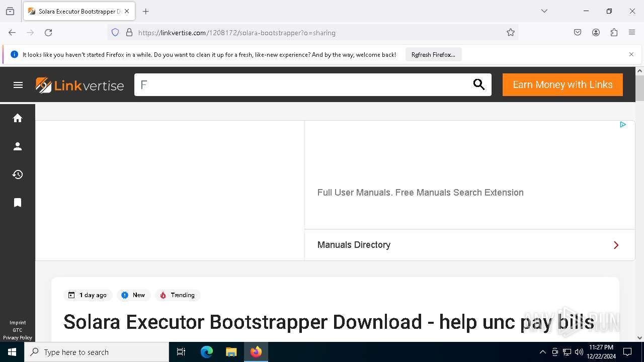Open the Save to Pocket icon
Viewport: 644px width, 362px height.
pyautogui.click(x=578, y=33)
